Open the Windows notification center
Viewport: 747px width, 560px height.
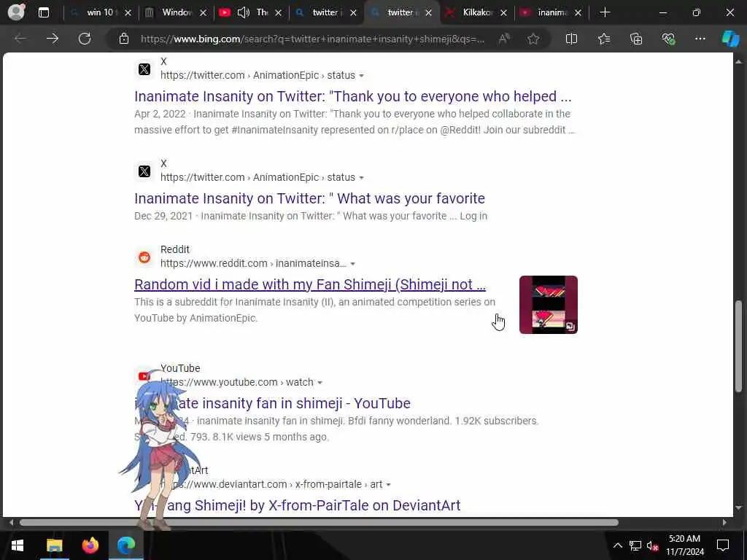pos(723,545)
